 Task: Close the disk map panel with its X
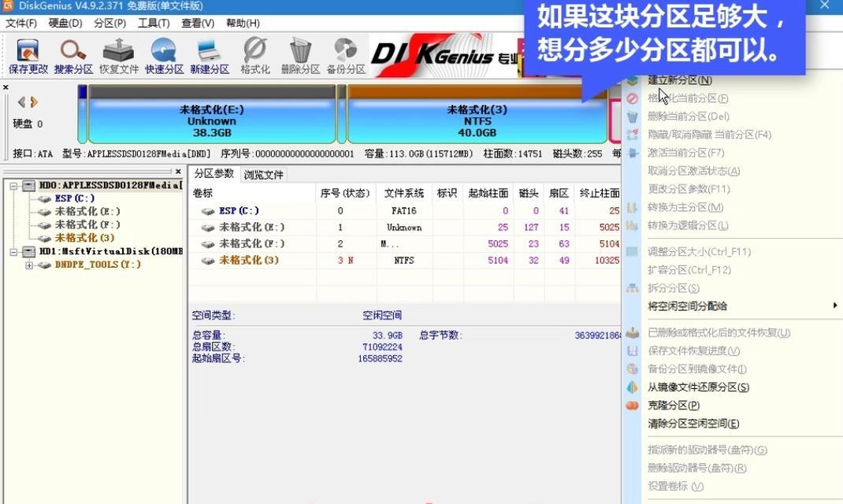(6, 87)
